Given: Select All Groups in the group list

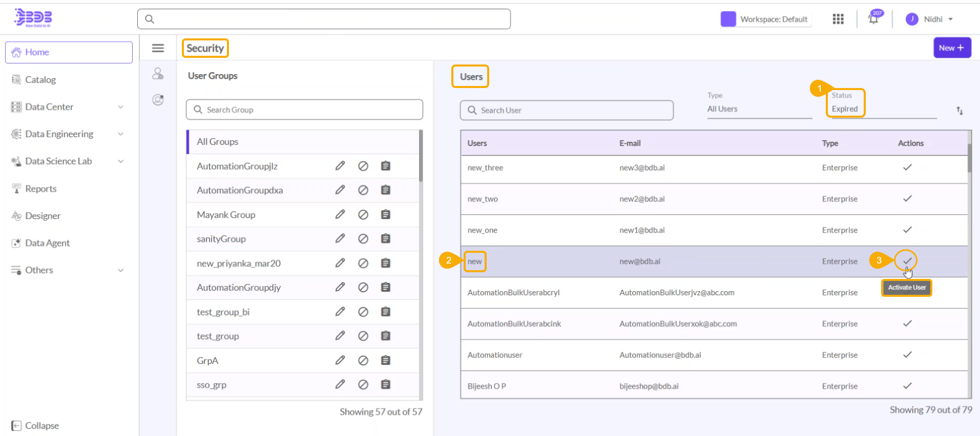Looking at the screenshot, I should [x=218, y=142].
